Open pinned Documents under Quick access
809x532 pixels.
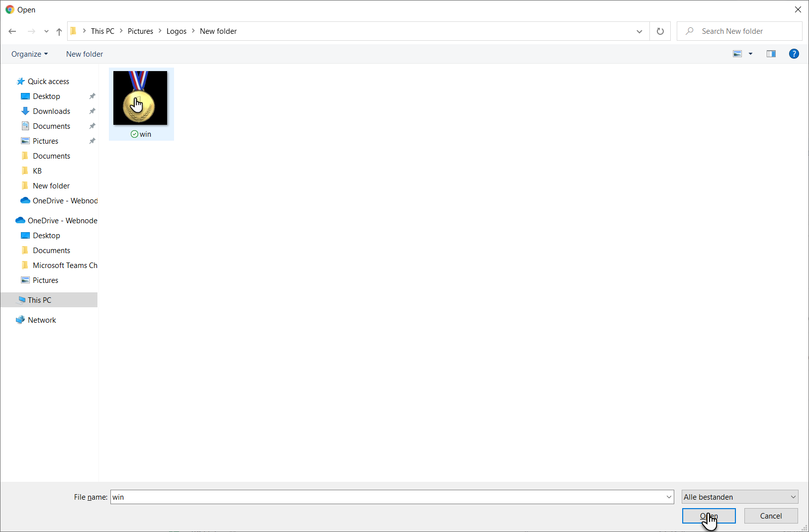point(51,126)
